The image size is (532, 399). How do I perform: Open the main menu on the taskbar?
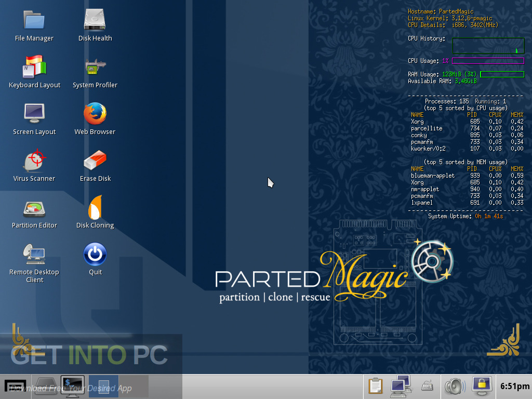15,387
